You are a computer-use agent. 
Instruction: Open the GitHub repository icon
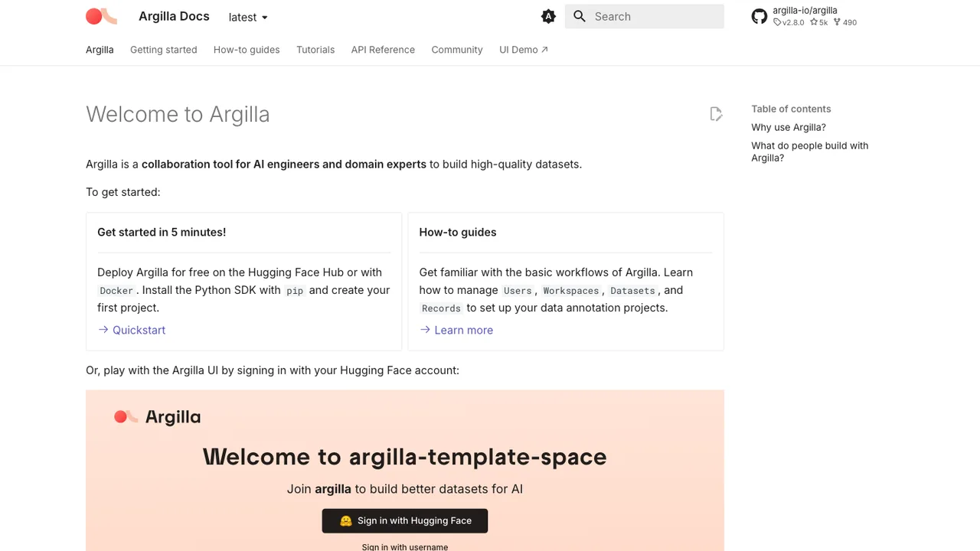(759, 16)
